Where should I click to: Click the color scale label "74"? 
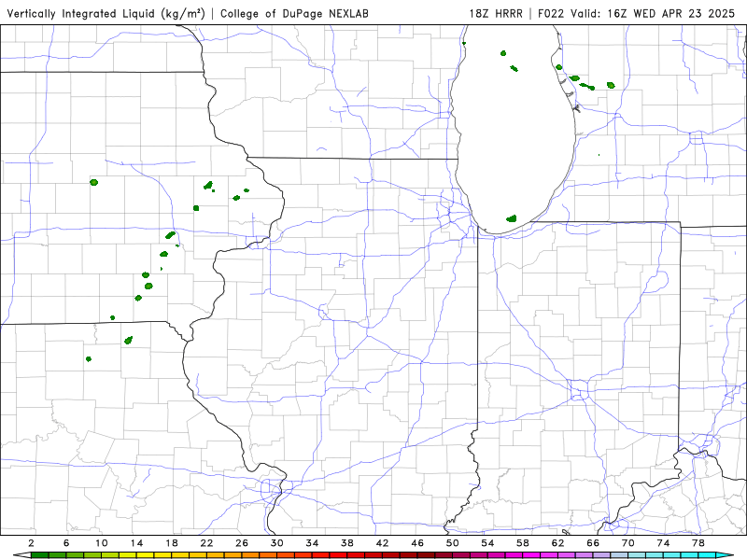click(x=664, y=543)
